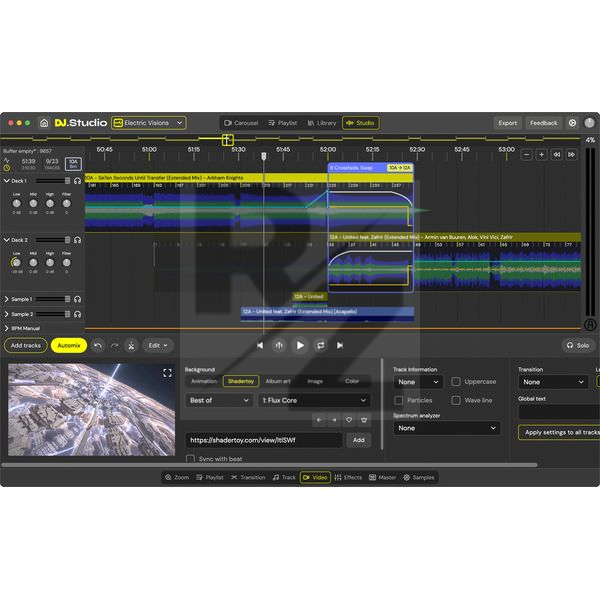Favorite the current shader with heart
Screen dimensions: 600x600
coord(349,420)
